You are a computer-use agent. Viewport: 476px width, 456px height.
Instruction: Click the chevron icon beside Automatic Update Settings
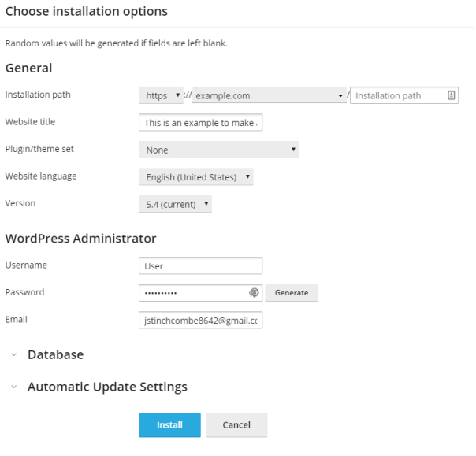pos(14,387)
